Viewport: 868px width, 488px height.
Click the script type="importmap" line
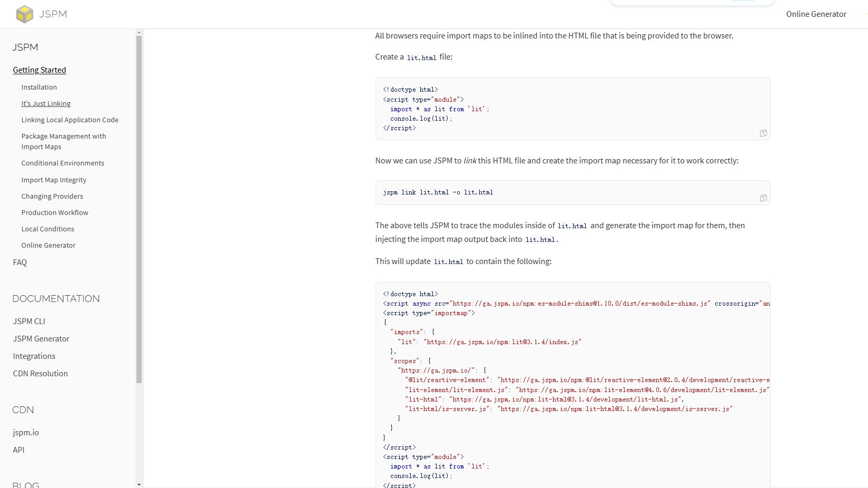(x=429, y=313)
